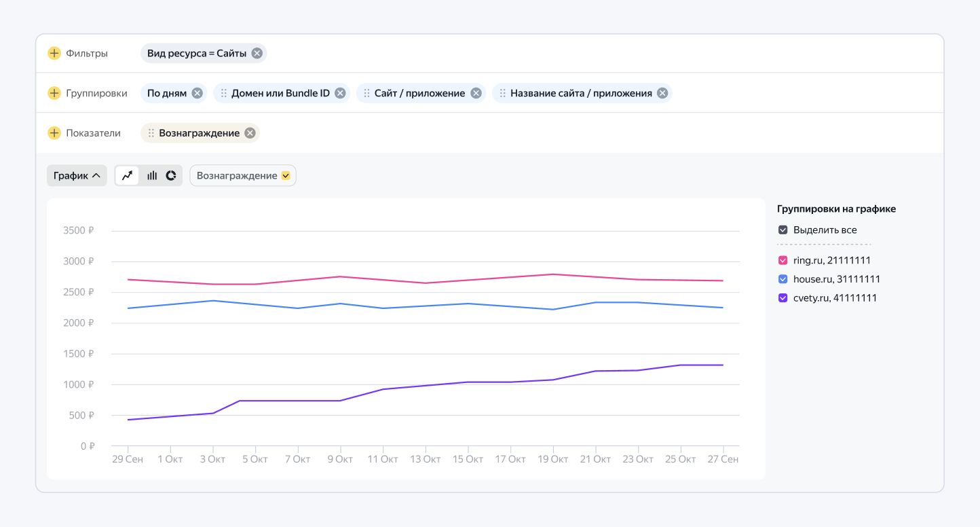Remove the Вознаграждение metric chip
The width and height of the screenshot is (980, 527).
click(250, 133)
